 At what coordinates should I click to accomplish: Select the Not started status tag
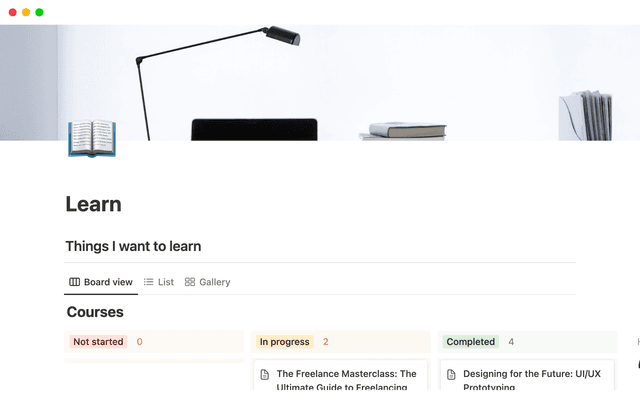click(98, 342)
